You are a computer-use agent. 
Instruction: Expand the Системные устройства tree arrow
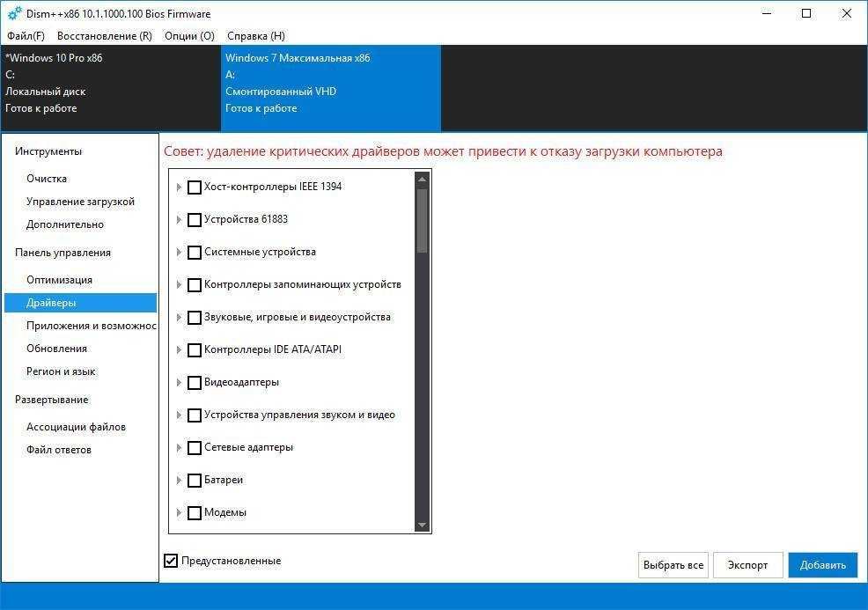[179, 253]
